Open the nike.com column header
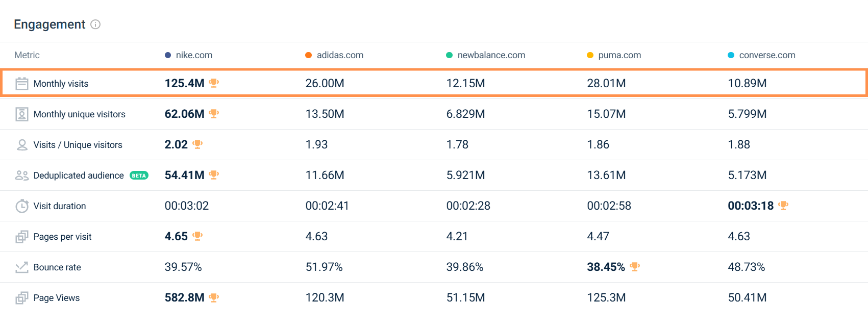868x327 pixels. [194, 55]
